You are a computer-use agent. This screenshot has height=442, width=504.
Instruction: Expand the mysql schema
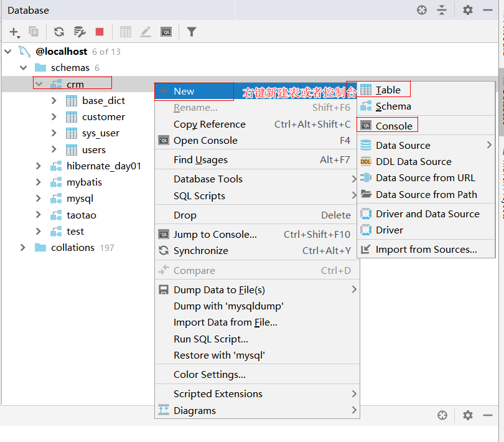point(39,199)
